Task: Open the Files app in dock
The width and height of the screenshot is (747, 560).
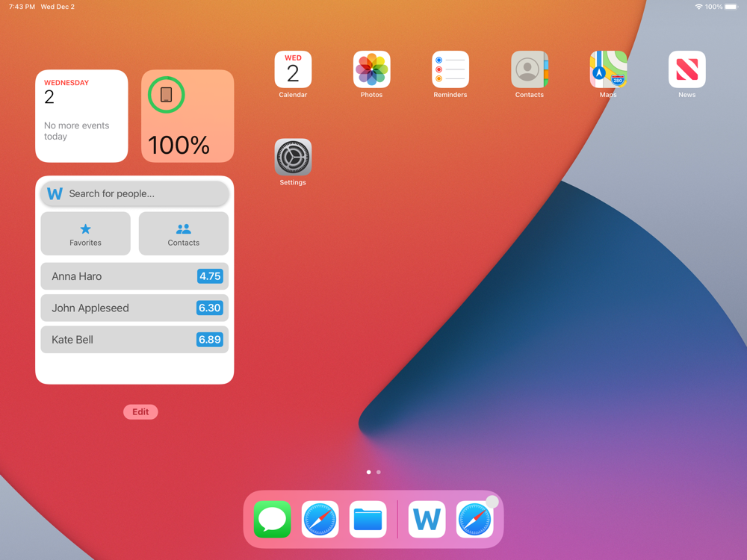Action: [368, 519]
